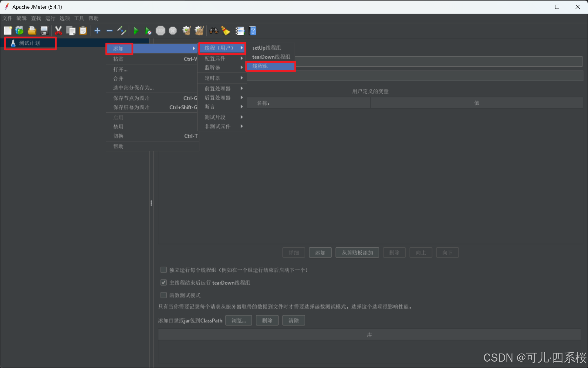Screen dimensions: 588x368
Task: Click the scissors Cut icon
Action: coord(58,31)
